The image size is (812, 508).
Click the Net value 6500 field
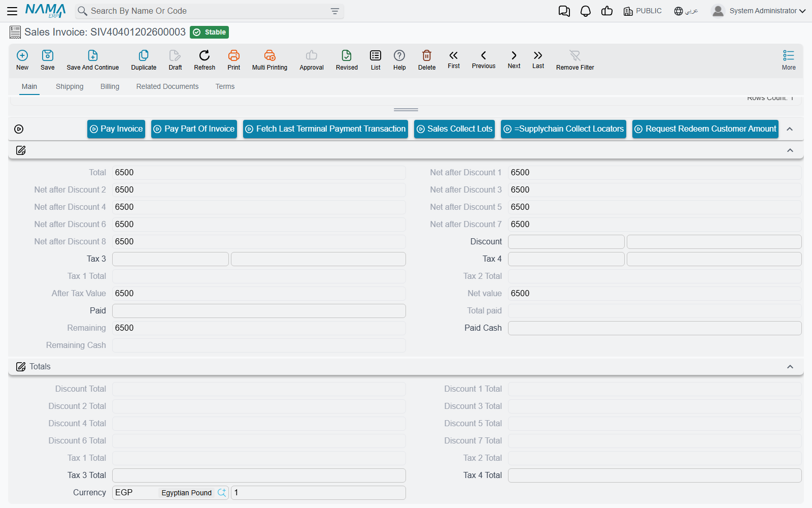pyautogui.click(x=655, y=294)
